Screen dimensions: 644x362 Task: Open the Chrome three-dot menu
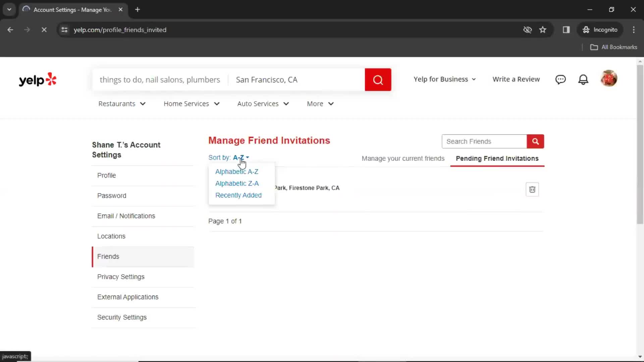634,29
